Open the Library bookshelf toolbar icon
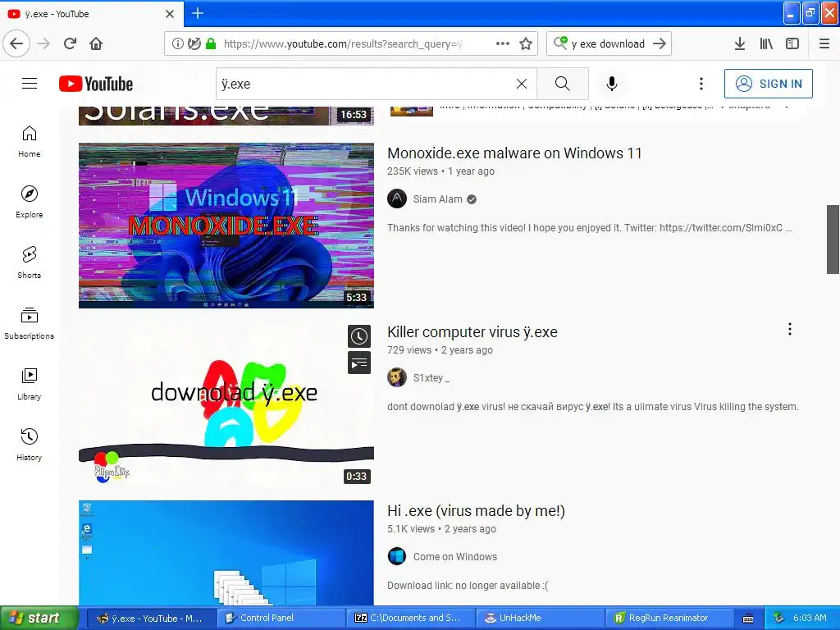 pos(766,43)
